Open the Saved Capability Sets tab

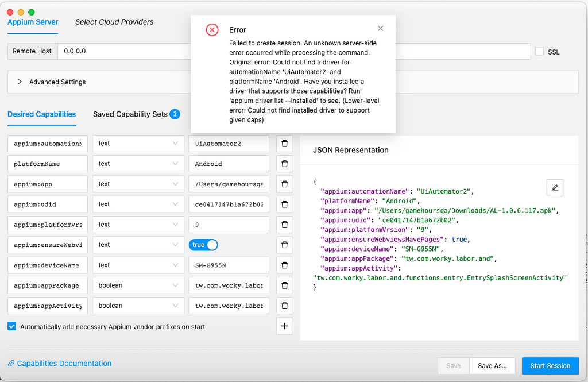130,114
